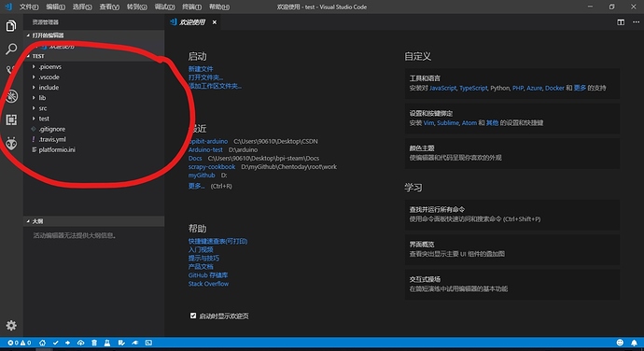Open the Manage gear in the activity bar
Viewport: 644px width, 351px height.
(11, 326)
